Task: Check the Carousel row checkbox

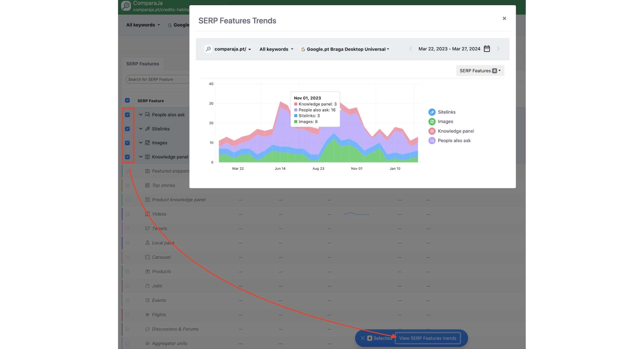Action: tap(127, 257)
